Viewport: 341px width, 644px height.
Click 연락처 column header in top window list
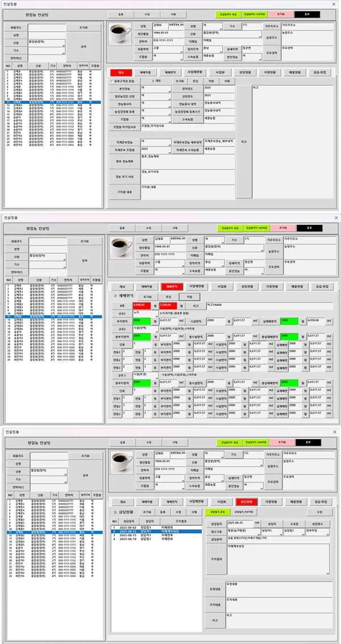(x=67, y=65)
